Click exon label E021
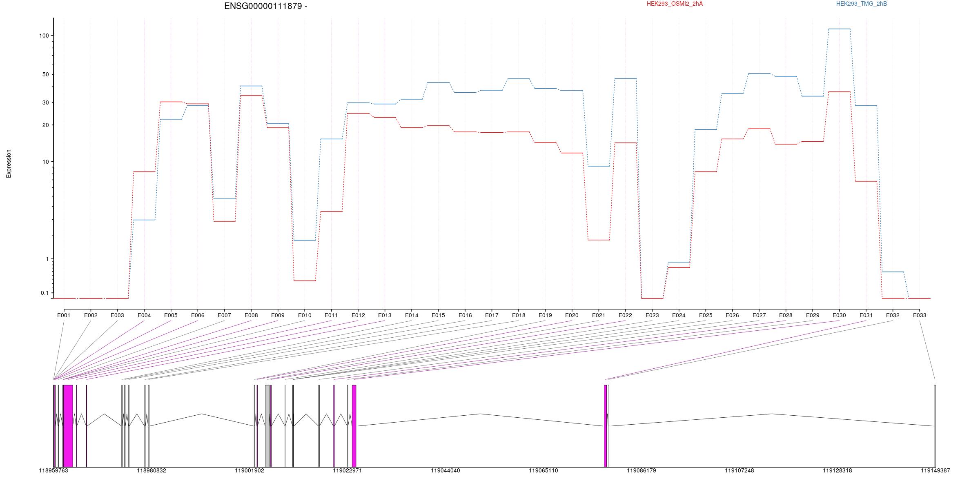 pyautogui.click(x=599, y=315)
